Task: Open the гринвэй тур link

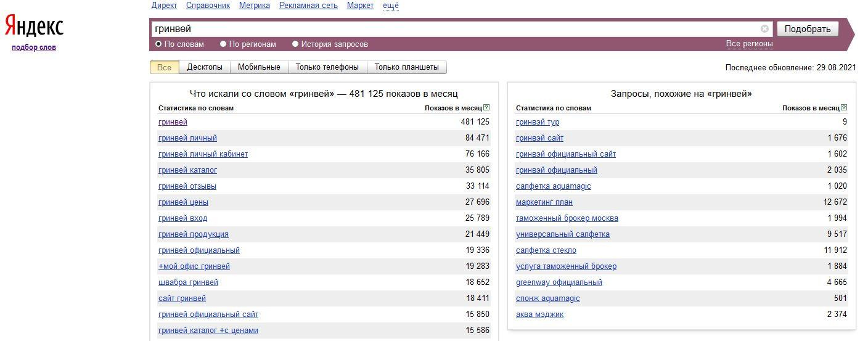Action: [x=538, y=122]
